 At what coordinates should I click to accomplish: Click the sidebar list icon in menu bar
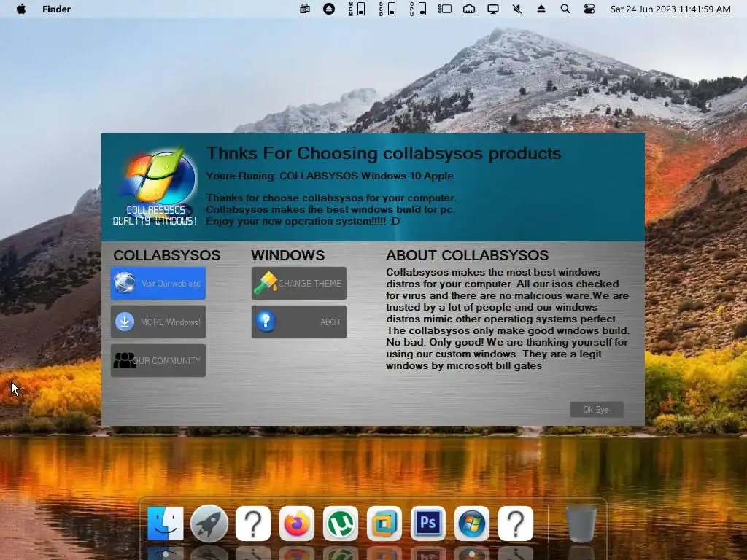[445, 9]
